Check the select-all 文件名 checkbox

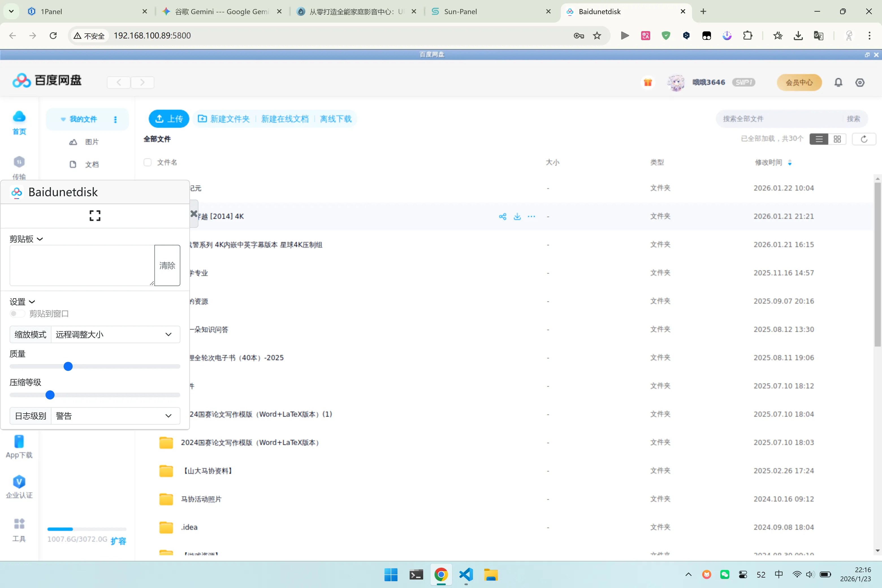click(147, 162)
